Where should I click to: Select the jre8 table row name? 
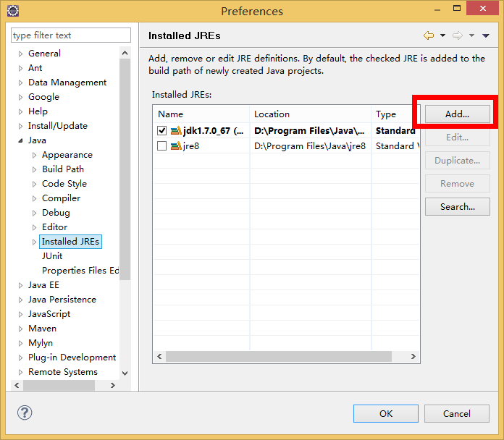191,146
